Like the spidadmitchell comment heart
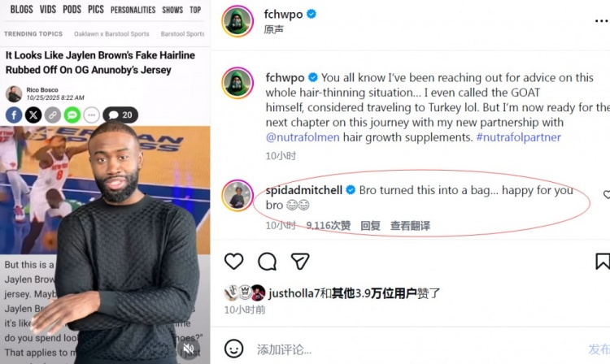Image resolution: width=610 pixels, height=364 pixels. [x=606, y=194]
